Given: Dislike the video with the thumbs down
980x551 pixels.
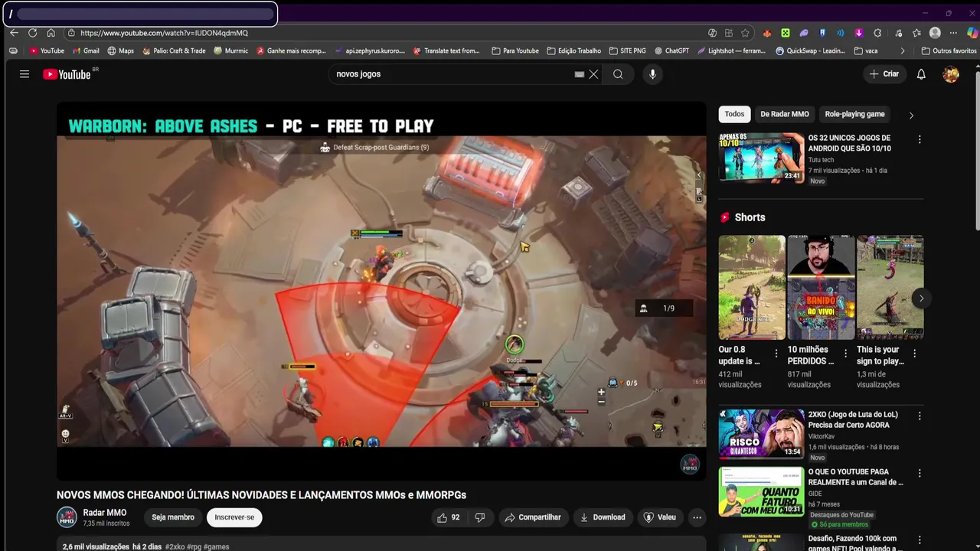Looking at the screenshot, I should pyautogui.click(x=480, y=517).
